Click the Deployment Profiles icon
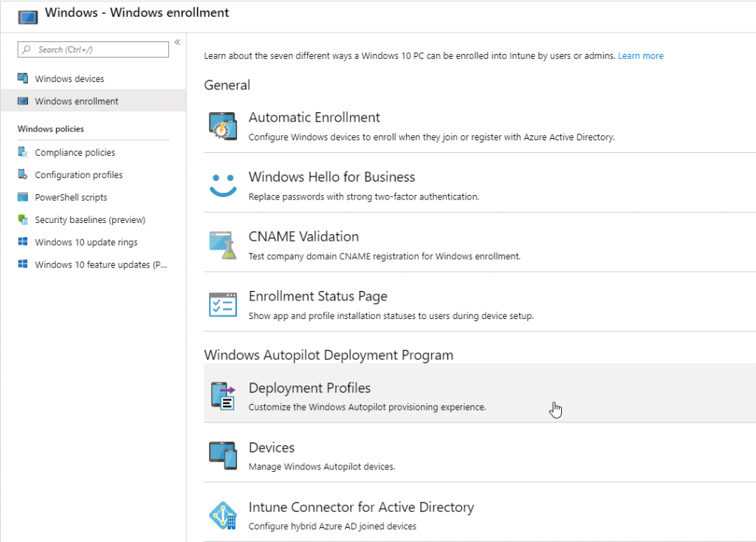 tap(223, 396)
